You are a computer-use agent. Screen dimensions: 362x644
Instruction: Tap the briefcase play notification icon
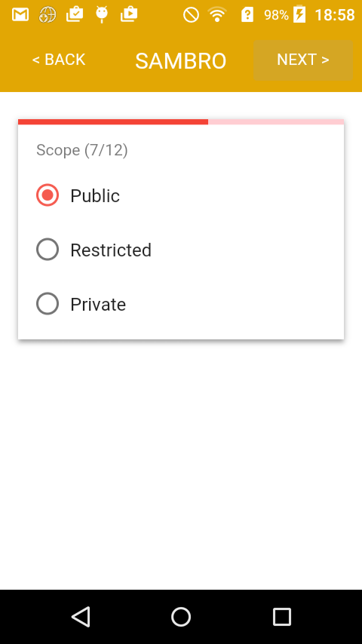(129, 14)
